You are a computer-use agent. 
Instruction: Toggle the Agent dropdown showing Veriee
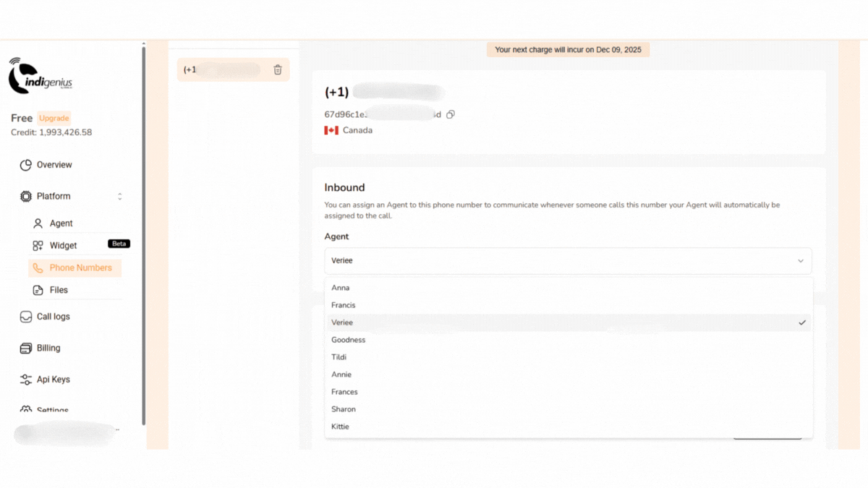coord(568,261)
